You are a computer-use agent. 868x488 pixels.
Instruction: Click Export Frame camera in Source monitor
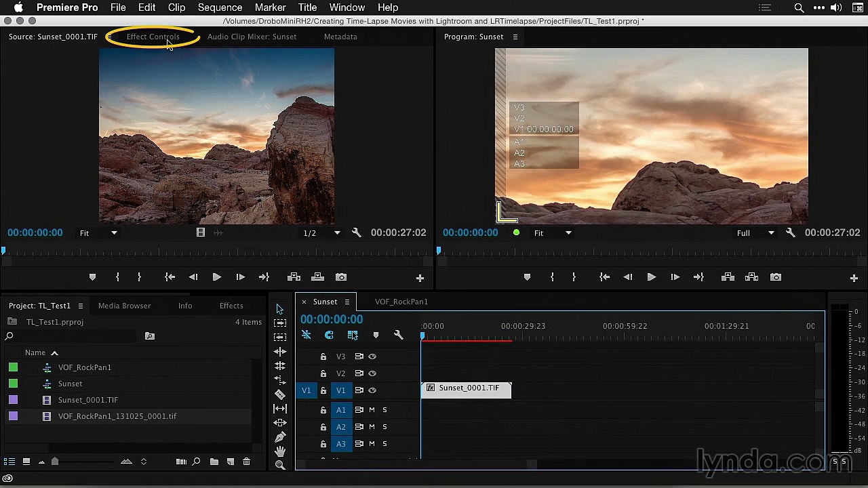[x=341, y=277]
